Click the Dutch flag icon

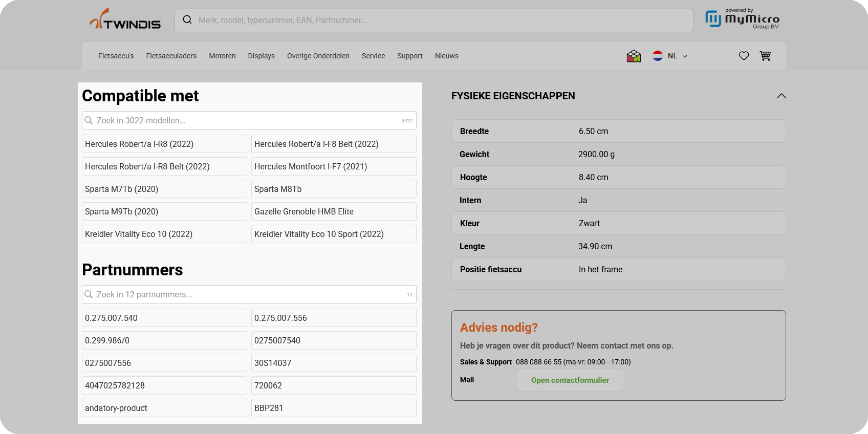coord(658,56)
